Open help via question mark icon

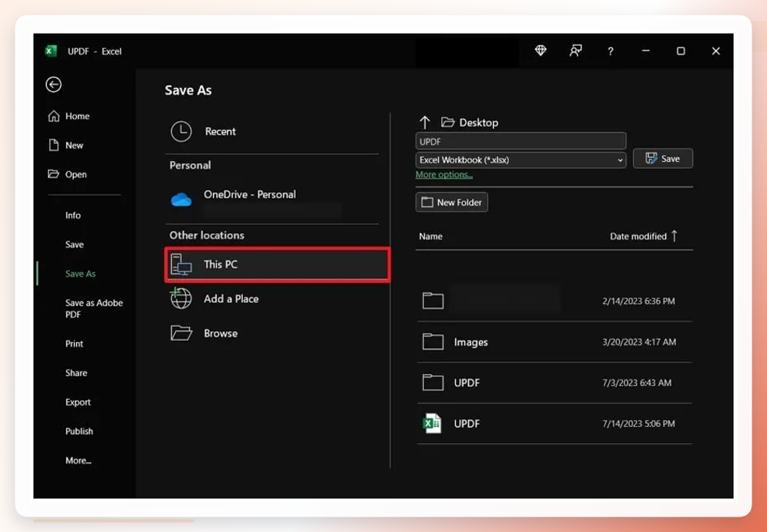pos(611,51)
